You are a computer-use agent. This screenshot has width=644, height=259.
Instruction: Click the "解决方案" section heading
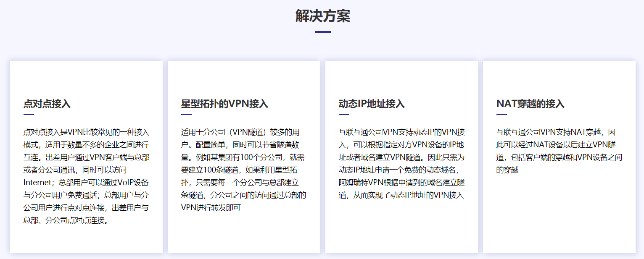click(322, 16)
